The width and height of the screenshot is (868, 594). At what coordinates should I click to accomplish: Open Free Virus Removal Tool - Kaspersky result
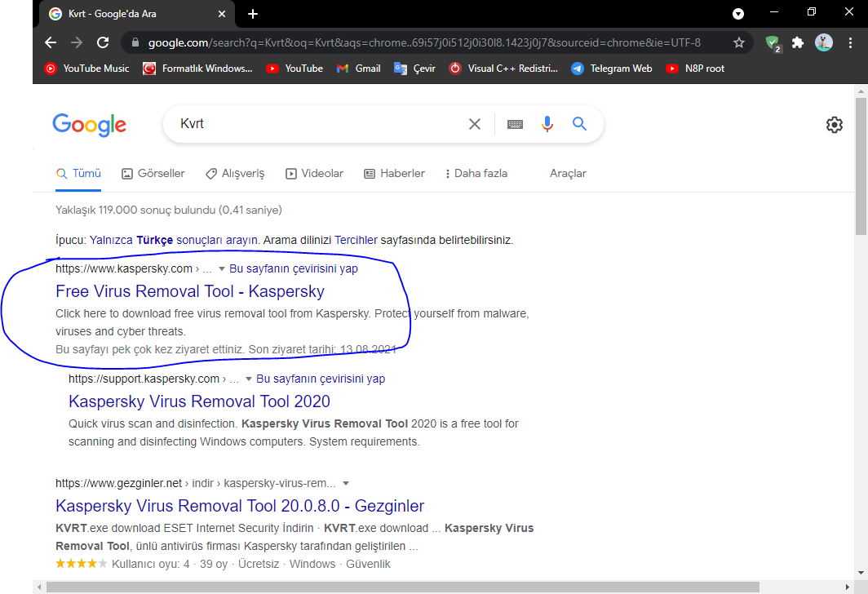pos(190,291)
